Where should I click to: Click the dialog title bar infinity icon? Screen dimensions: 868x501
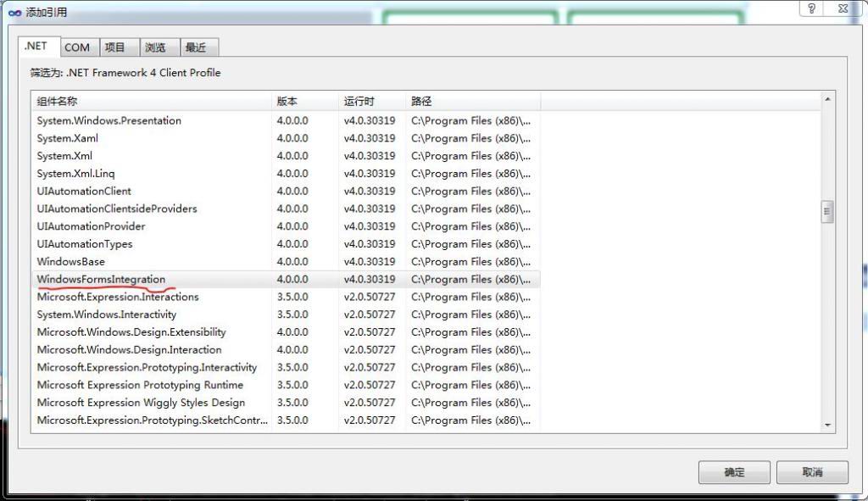click(14, 13)
